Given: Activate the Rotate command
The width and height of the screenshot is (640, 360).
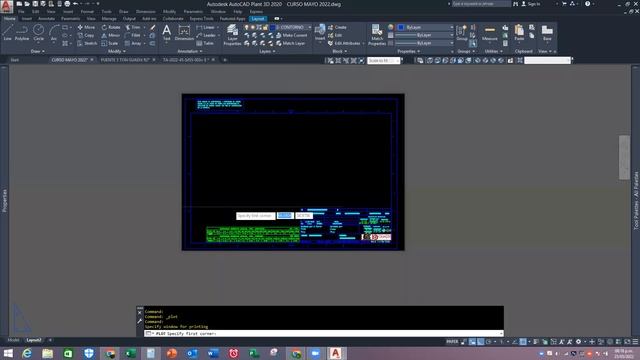Looking at the screenshot, I should pos(111,27).
